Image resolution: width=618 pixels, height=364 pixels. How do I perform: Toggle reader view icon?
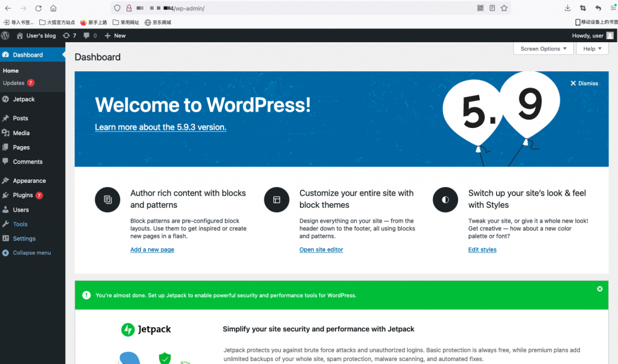(x=492, y=8)
